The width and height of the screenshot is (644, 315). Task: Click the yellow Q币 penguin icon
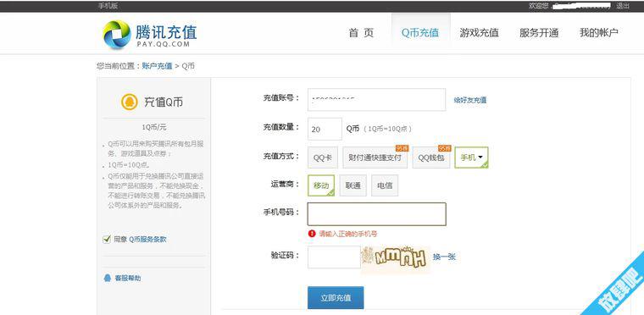(x=130, y=102)
